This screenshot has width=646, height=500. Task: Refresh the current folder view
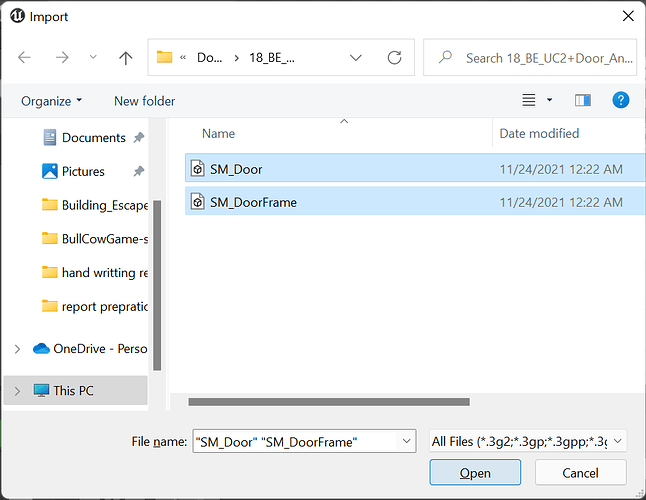pyautogui.click(x=394, y=58)
